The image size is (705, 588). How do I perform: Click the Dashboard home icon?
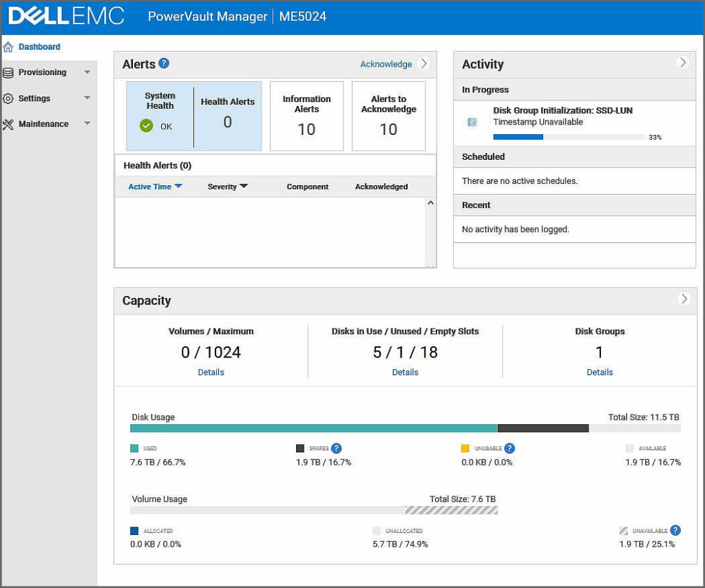(x=8, y=47)
